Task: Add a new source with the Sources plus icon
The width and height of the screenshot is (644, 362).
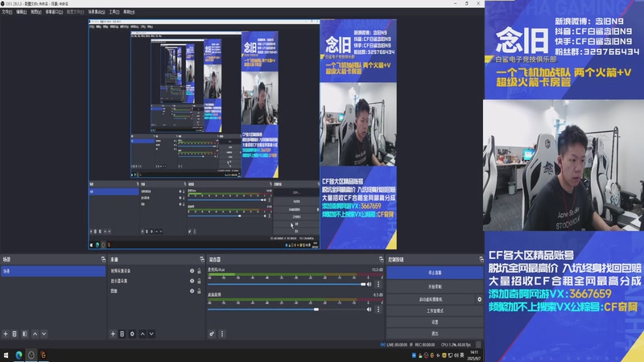Action: coord(113,334)
